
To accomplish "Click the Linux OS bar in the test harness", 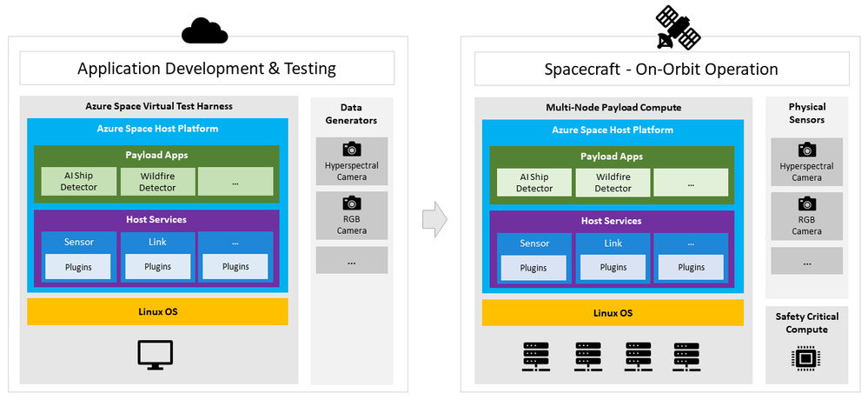I will [x=158, y=311].
